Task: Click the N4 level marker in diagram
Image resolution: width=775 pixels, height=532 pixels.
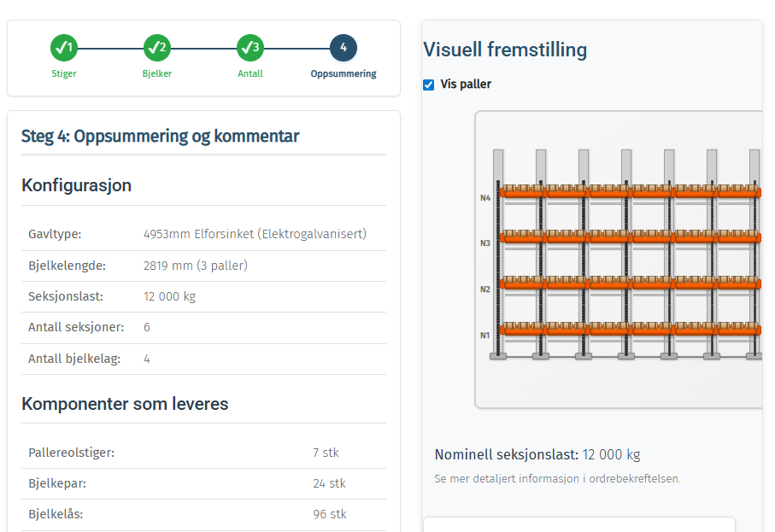Action: [x=485, y=198]
